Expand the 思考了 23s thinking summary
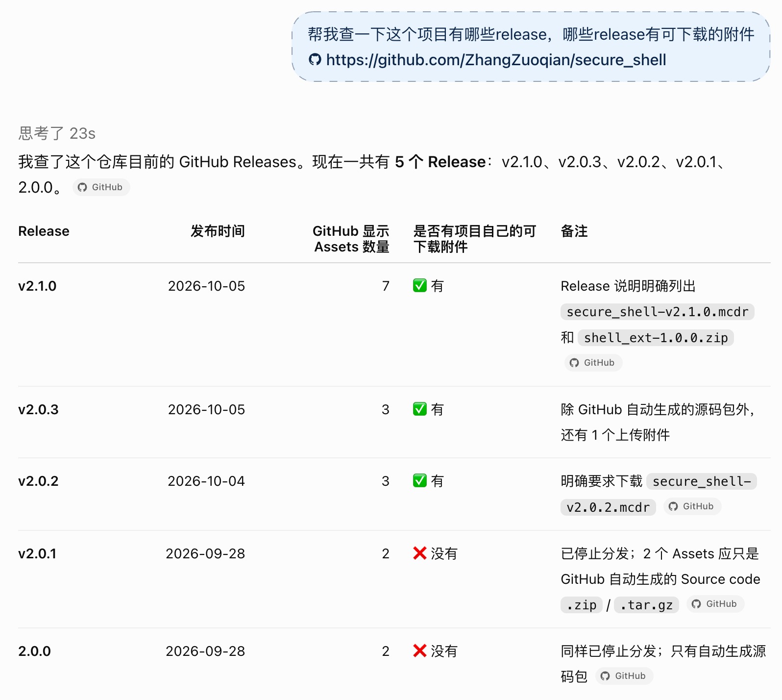Image resolution: width=782 pixels, height=700 pixels. pyautogui.click(x=57, y=133)
